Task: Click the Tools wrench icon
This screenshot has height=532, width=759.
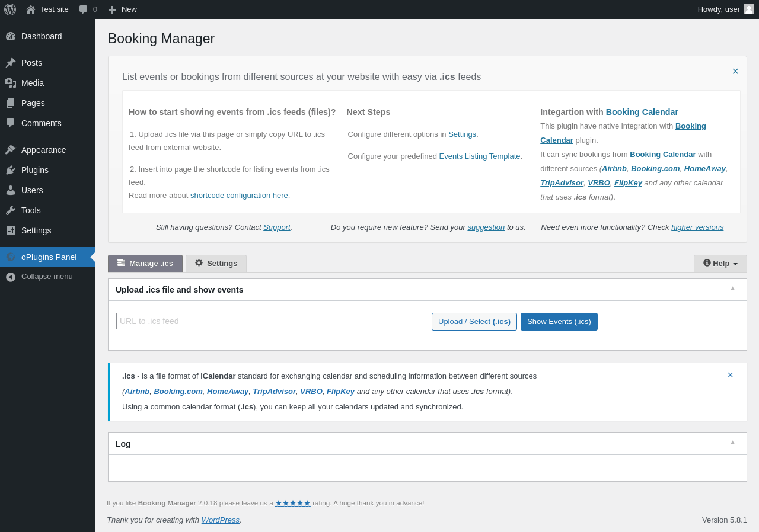Action: tap(11, 210)
